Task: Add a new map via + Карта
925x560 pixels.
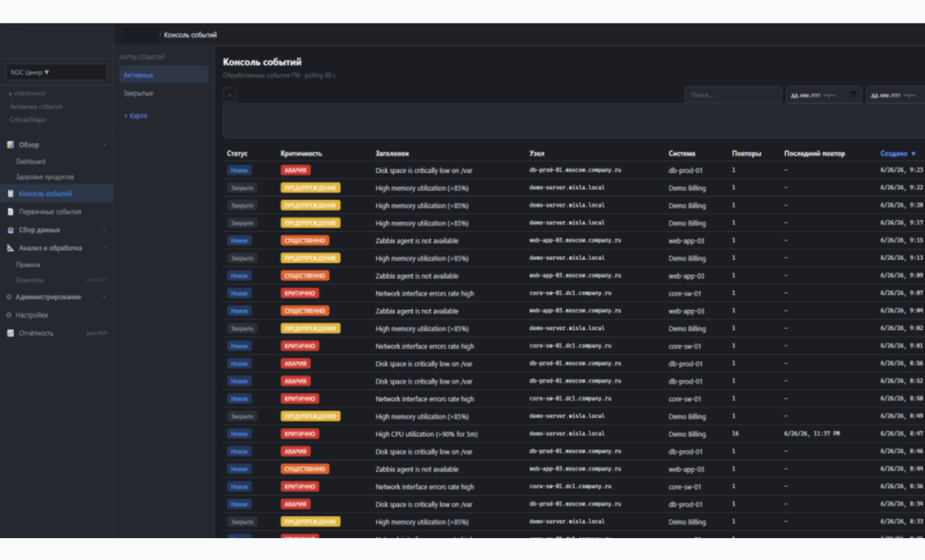Action: click(x=135, y=116)
